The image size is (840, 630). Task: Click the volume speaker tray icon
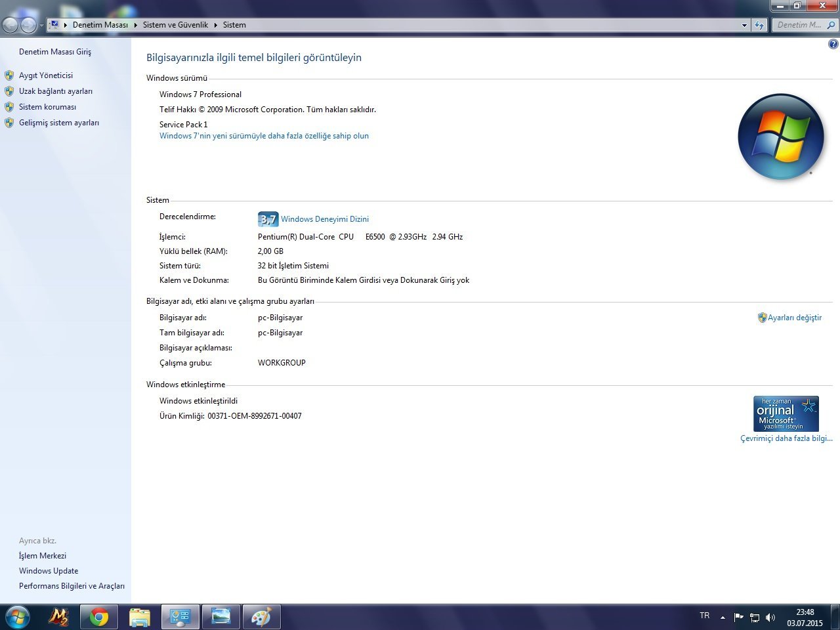tap(770, 618)
